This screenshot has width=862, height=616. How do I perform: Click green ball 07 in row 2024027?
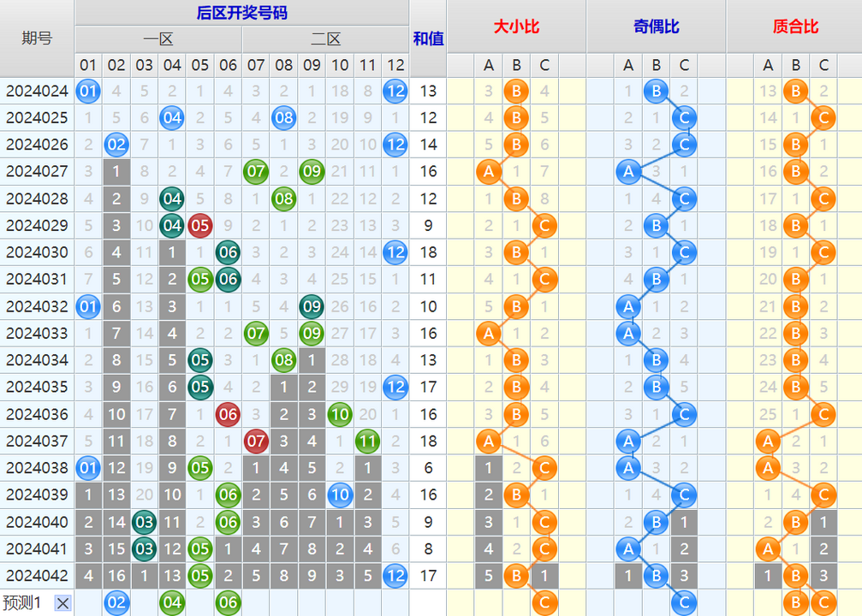click(256, 171)
